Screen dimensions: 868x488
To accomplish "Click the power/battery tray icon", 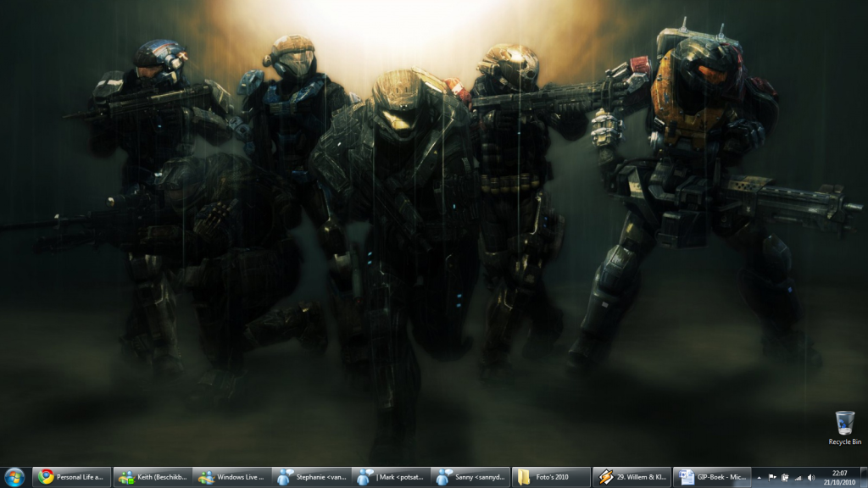I will pos(785,478).
